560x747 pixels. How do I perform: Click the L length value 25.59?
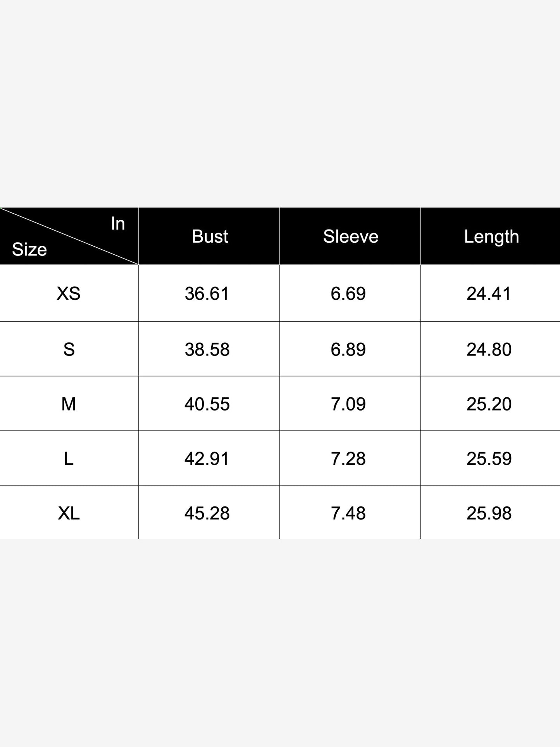pyautogui.click(x=489, y=459)
